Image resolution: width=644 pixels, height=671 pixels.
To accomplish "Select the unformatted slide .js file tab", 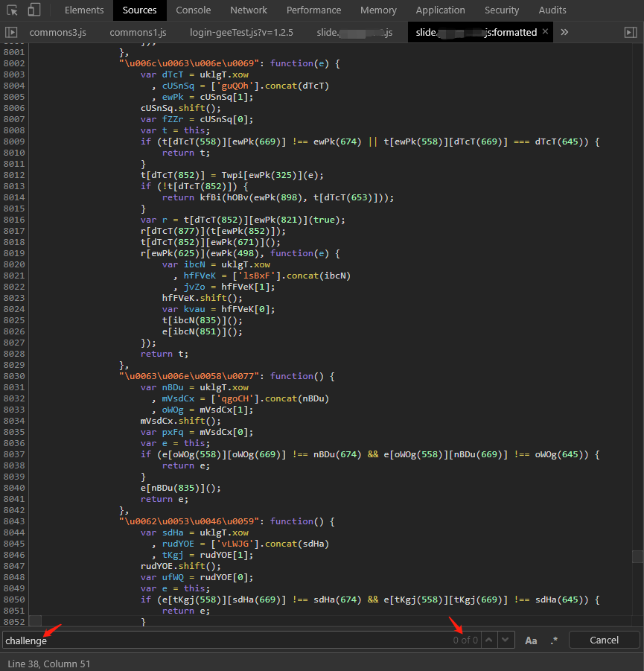I will tap(354, 32).
